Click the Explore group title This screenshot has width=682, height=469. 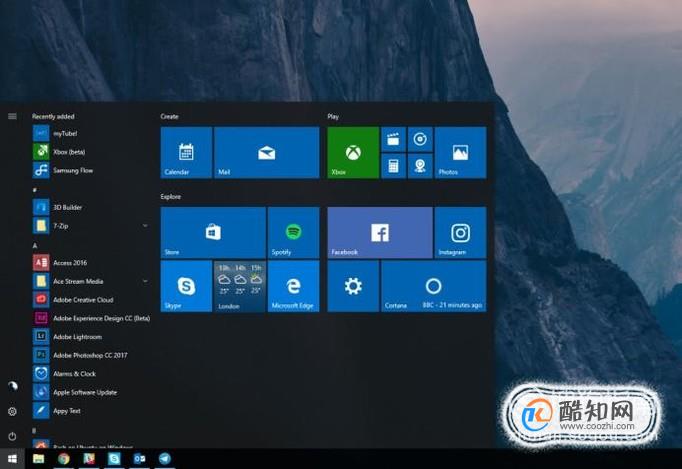pyautogui.click(x=170, y=197)
